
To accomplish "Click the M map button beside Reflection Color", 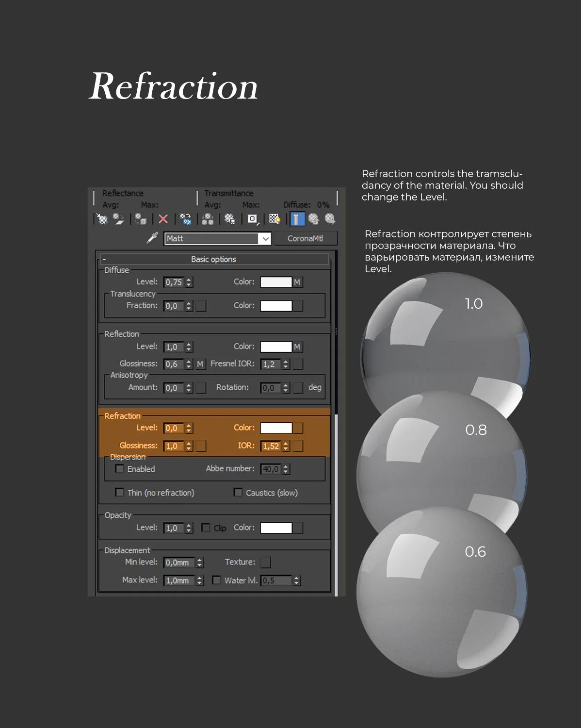I will (297, 347).
